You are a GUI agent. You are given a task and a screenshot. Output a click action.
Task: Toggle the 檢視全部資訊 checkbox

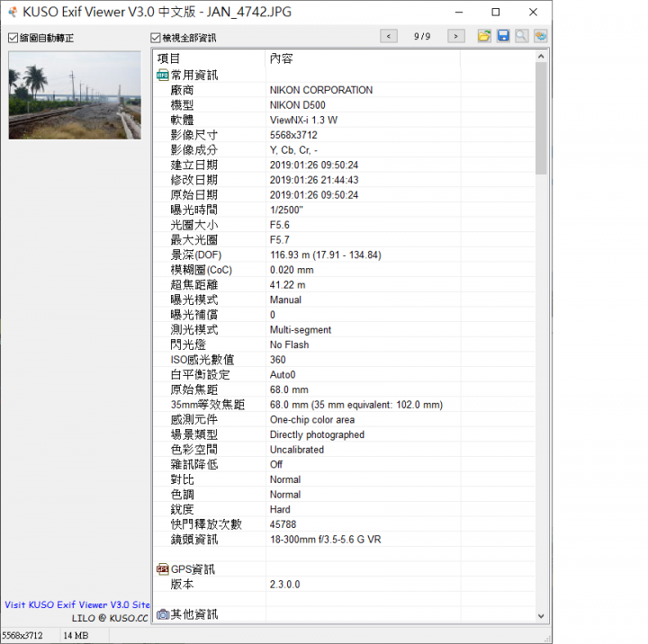156,38
